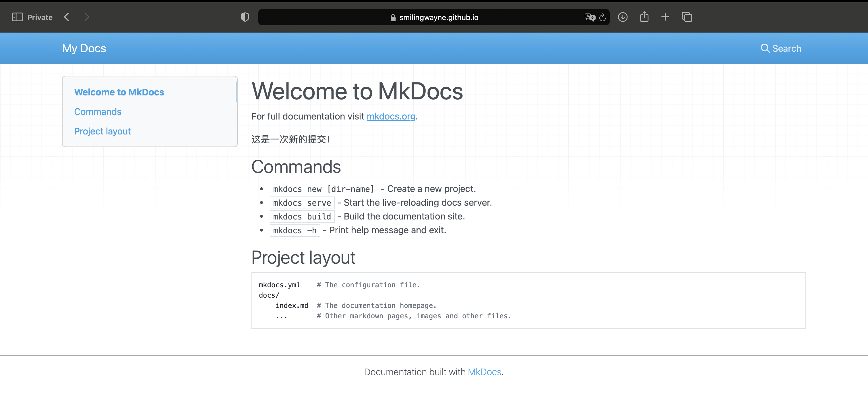Click 'index.md' in the code block
Screen dimensions: 868x420
click(x=292, y=306)
